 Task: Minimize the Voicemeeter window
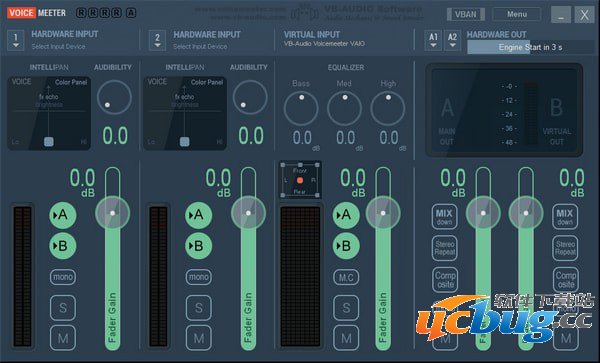561,15
